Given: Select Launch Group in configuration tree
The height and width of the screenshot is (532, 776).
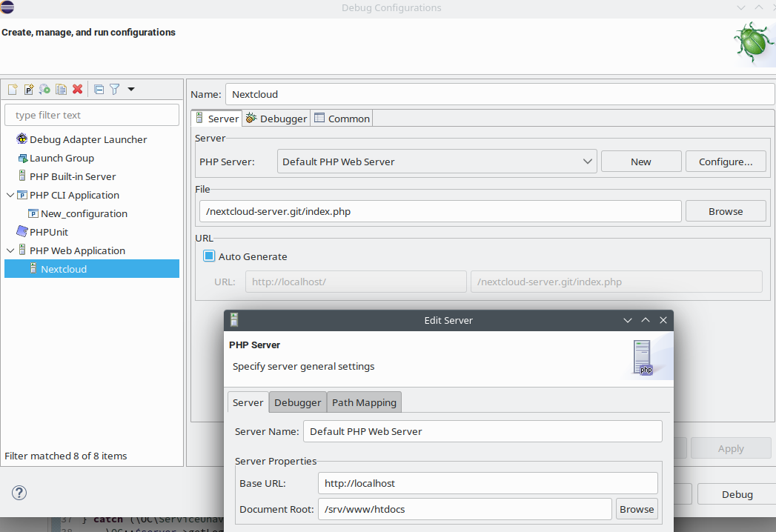Looking at the screenshot, I should click(x=62, y=158).
